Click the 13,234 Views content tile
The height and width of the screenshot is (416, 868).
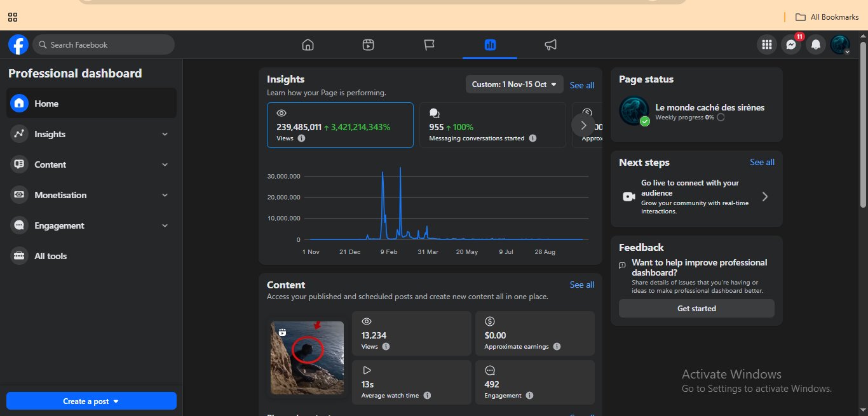412,333
